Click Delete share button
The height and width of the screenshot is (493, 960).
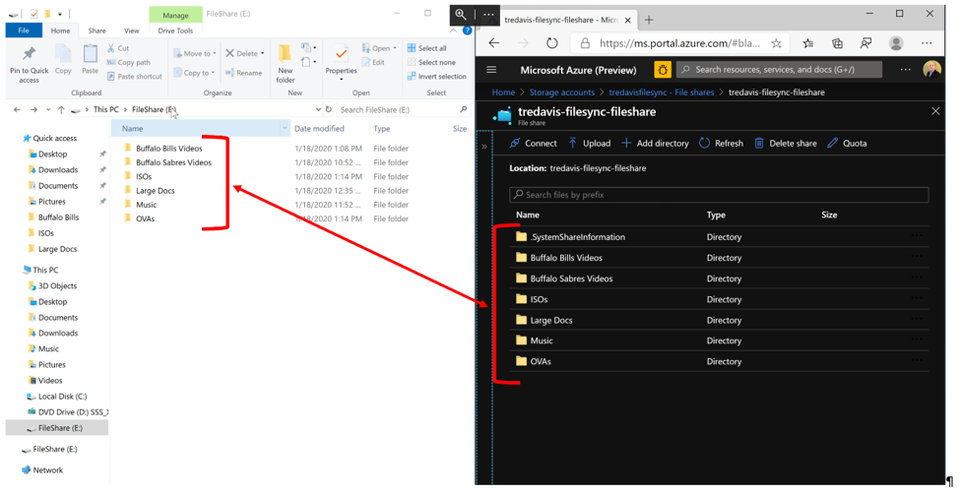pyautogui.click(x=786, y=143)
